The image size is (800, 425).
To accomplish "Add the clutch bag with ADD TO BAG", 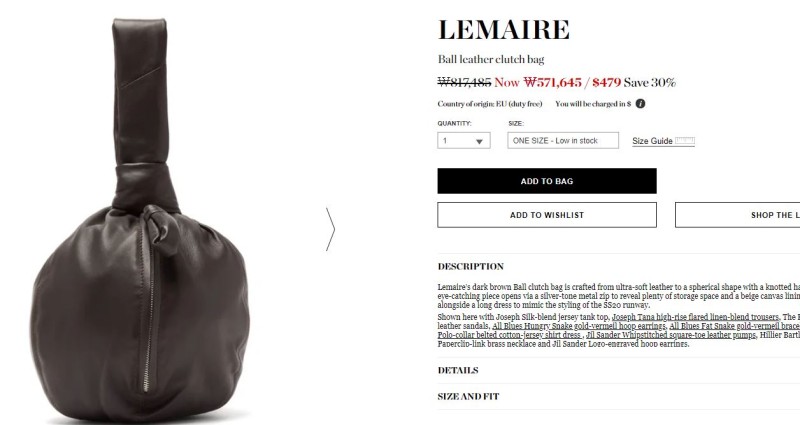I will (x=546, y=181).
